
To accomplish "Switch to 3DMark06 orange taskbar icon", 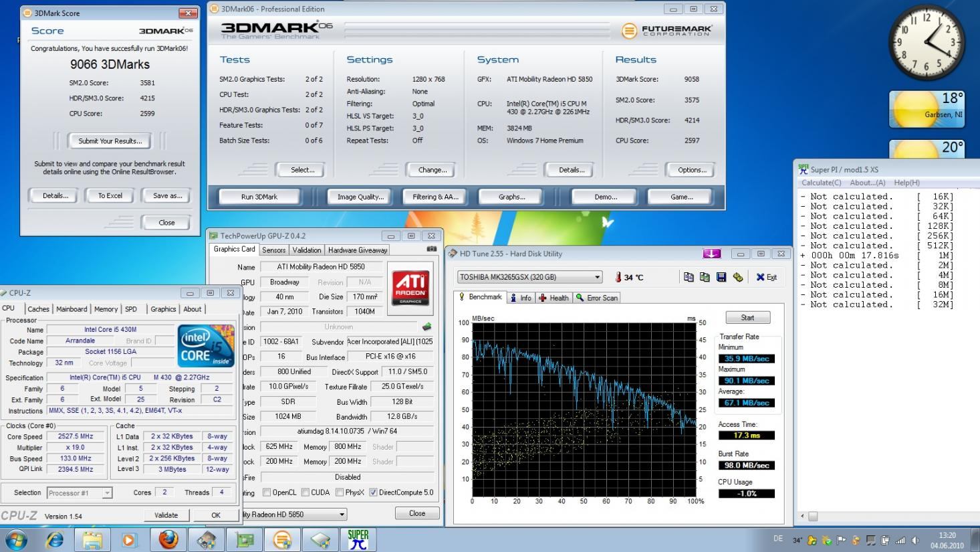I will click(x=282, y=539).
